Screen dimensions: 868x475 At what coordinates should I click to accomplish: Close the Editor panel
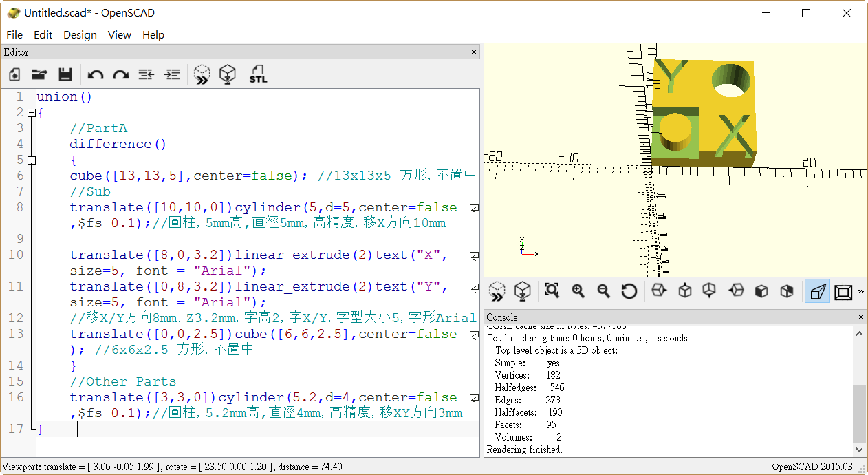[x=474, y=52]
